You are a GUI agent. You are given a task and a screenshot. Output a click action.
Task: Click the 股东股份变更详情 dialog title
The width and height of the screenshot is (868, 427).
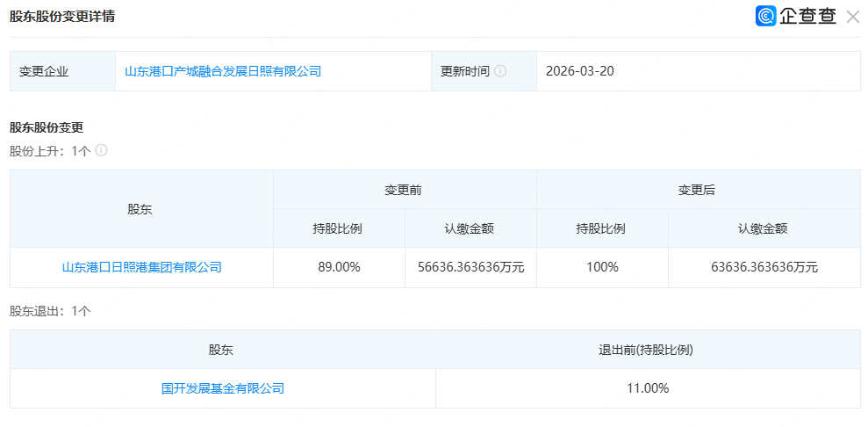click(62, 17)
